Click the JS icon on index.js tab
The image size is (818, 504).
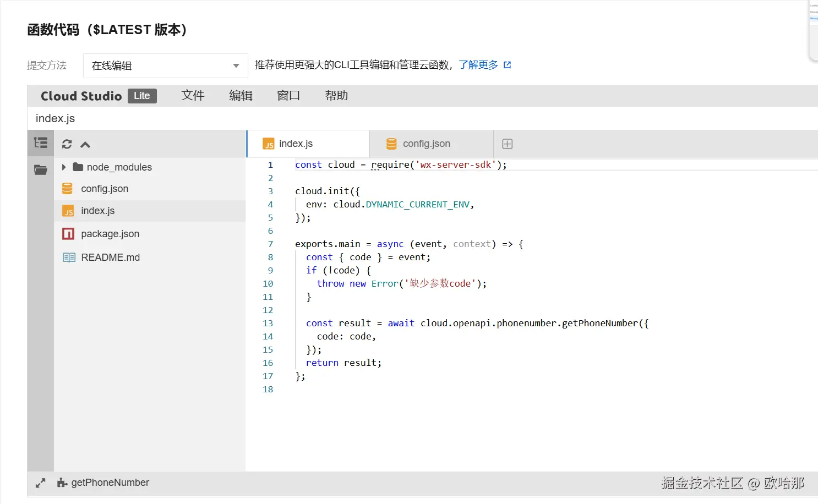269,144
